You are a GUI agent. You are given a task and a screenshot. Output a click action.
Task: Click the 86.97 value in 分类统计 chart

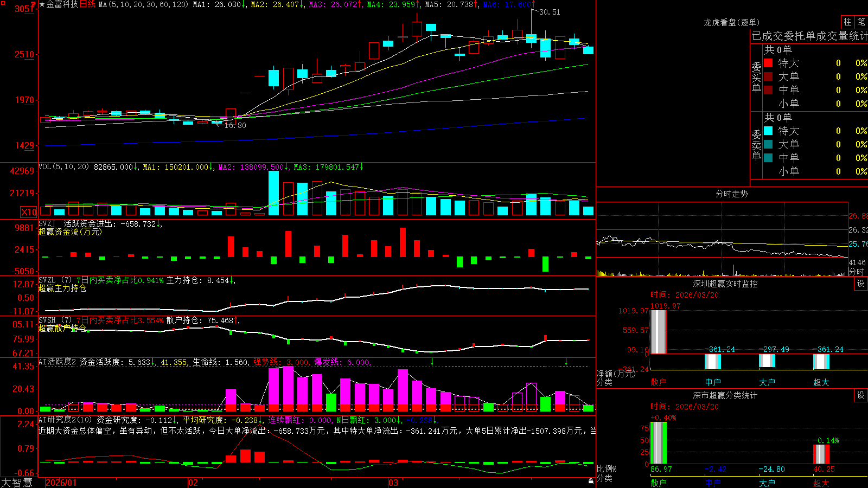click(661, 469)
